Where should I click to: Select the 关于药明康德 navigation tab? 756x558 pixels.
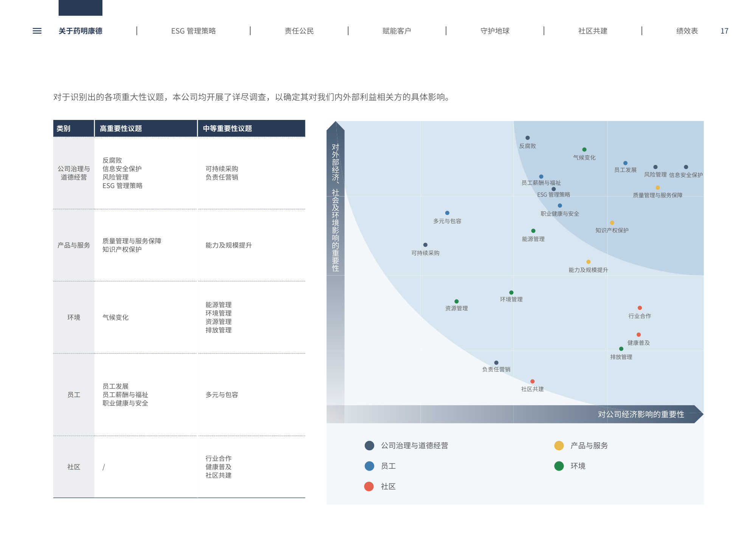pos(80,31)
